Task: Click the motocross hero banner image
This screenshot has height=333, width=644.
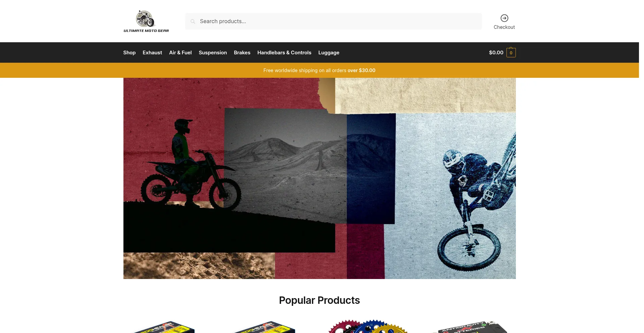Action: pos(319,178)
